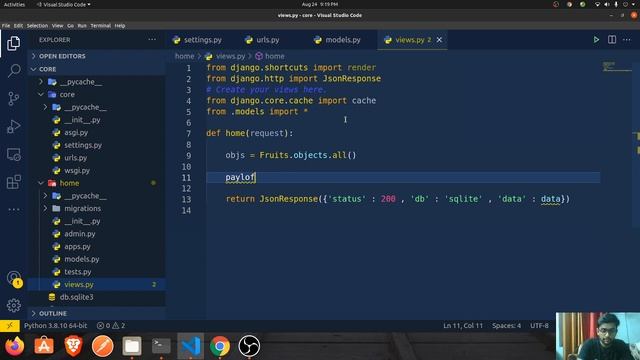Expand the migrations folder
The height and width of the screenshot is (360, 640).
[x=97, y=208]
